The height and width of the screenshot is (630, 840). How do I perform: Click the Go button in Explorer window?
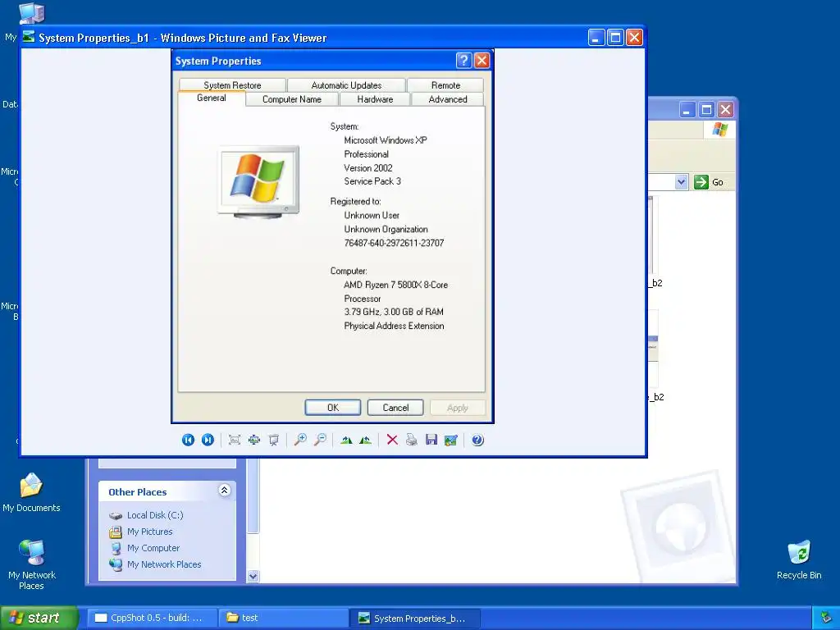coord(709,182)
